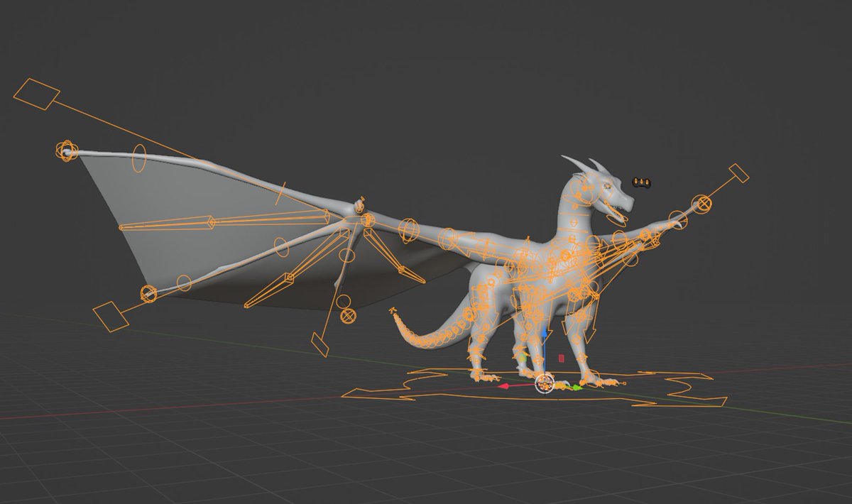This screenshot has height=504, width=852.
Task: Select the ellipse ring on the middle wing finger
Action: [280, 248]
